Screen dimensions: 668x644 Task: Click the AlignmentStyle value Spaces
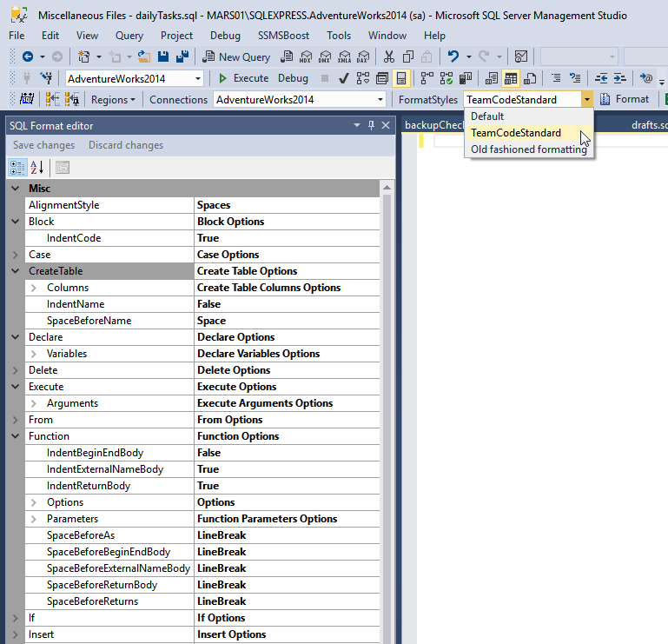pyautogui.click(x=287, y=205)
